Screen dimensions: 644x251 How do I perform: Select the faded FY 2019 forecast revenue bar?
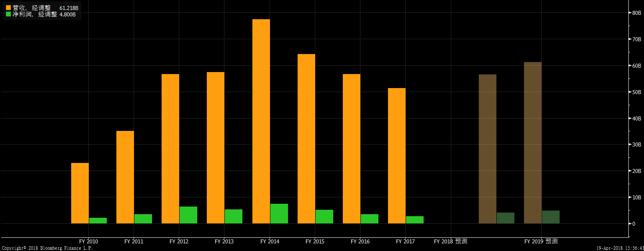point(532,143)
